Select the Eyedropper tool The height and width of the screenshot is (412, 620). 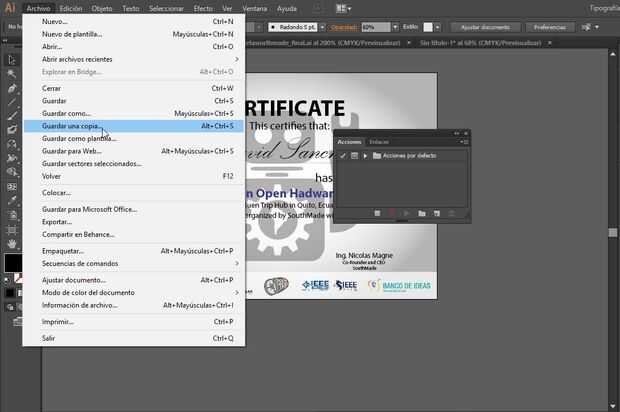click(11, 200)
